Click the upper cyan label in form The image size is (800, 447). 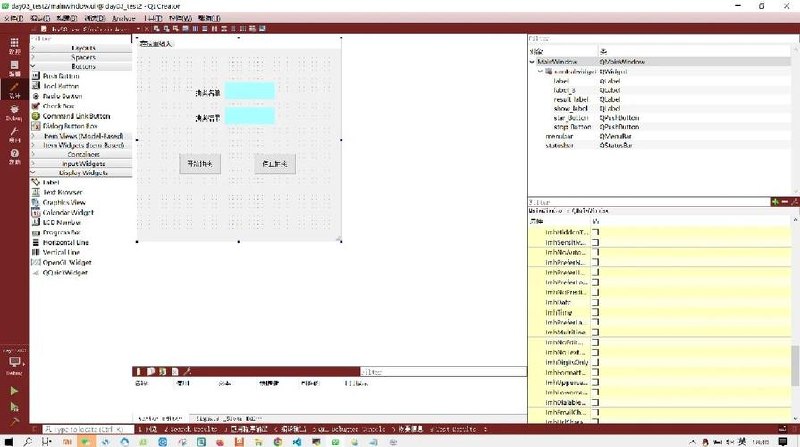coord(249,91)
